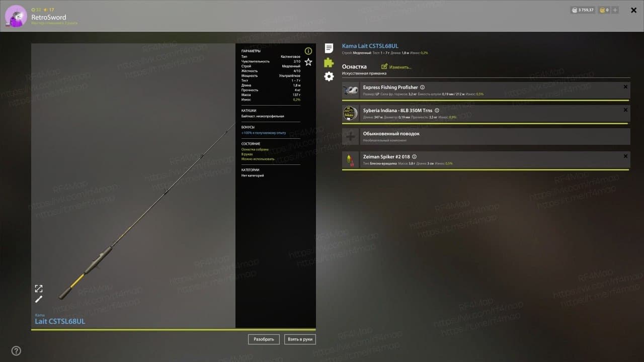Click the Разобрать button
This screenshot has width=644, height=362.
264,339
